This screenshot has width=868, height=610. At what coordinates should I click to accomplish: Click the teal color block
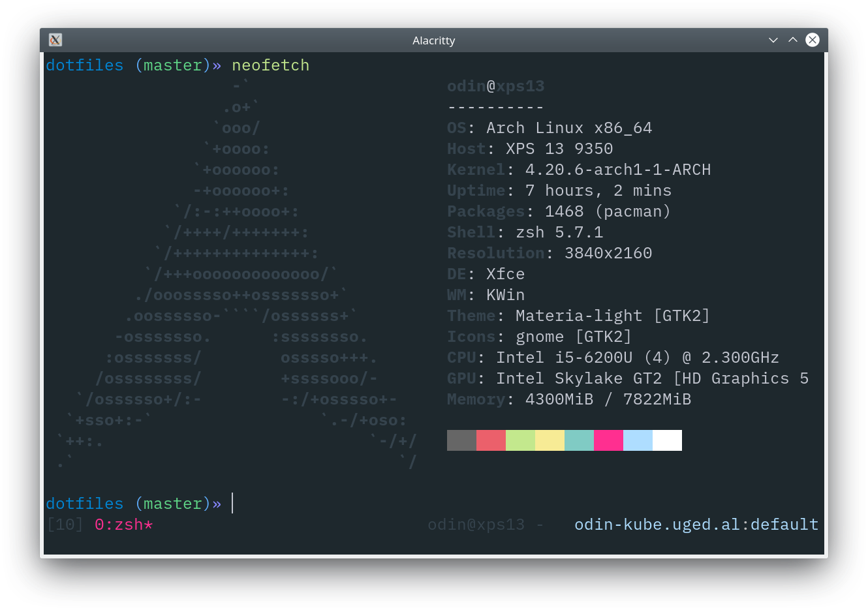coord(579,440)
